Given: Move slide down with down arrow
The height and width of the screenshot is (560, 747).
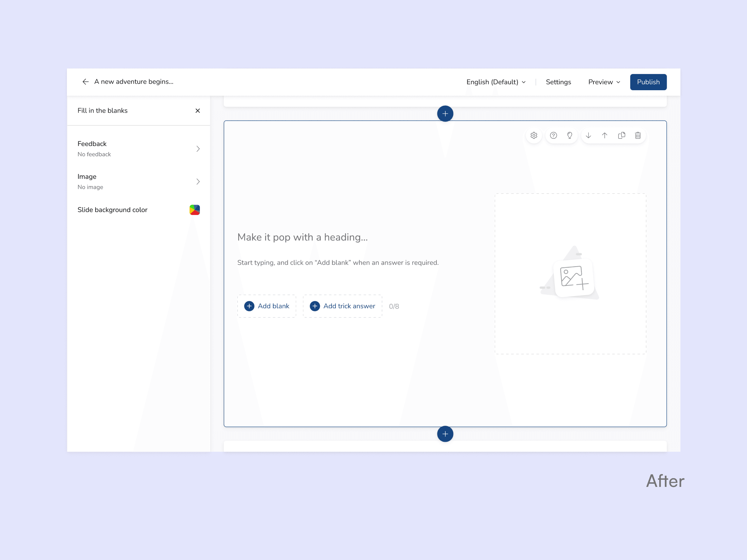Looking at the screenshot, I should [588, 135].
